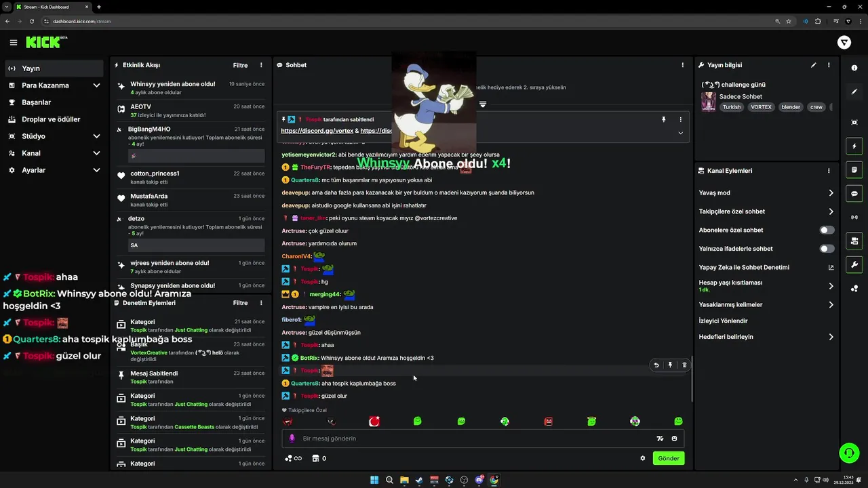Image resolution: width=868 pixels, height=488 pixels.
Task: Click the Sadece Sohbet category thumbnail
Action: point(709,102)
